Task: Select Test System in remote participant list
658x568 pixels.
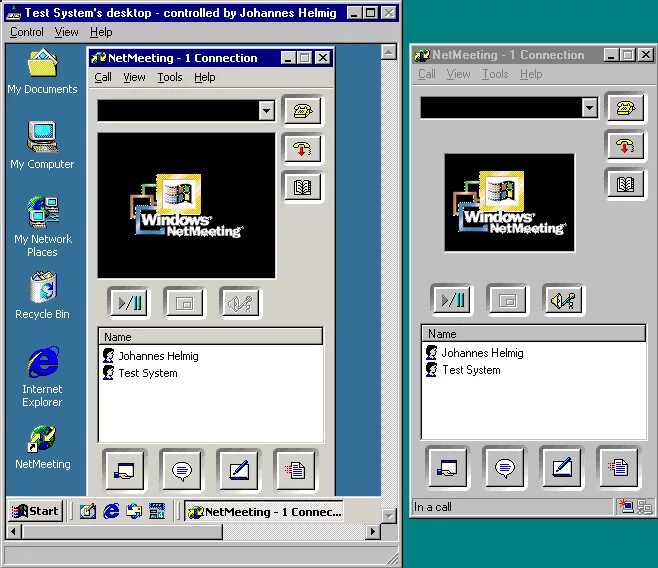Action: (x=140, y=373)
